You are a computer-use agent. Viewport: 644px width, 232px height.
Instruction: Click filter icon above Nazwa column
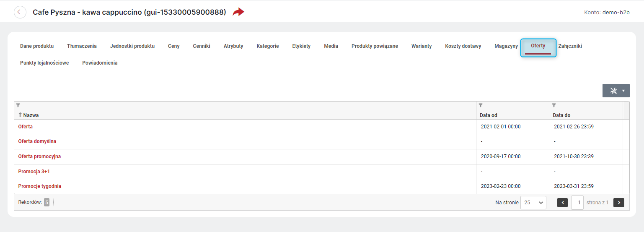[x=18, y=105]
